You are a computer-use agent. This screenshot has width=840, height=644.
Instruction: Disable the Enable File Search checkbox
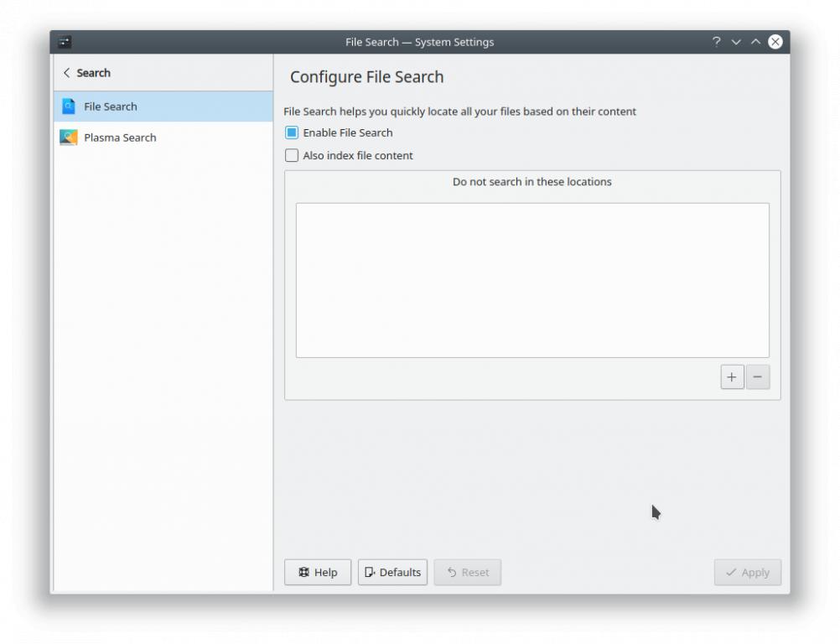pos(292,132)
